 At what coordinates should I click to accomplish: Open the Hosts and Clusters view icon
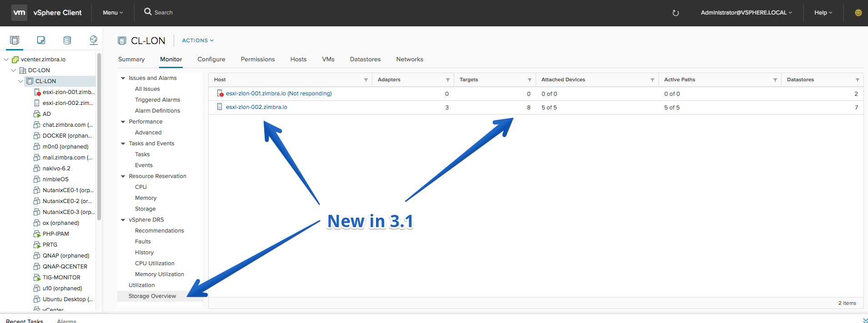(15, 40)
